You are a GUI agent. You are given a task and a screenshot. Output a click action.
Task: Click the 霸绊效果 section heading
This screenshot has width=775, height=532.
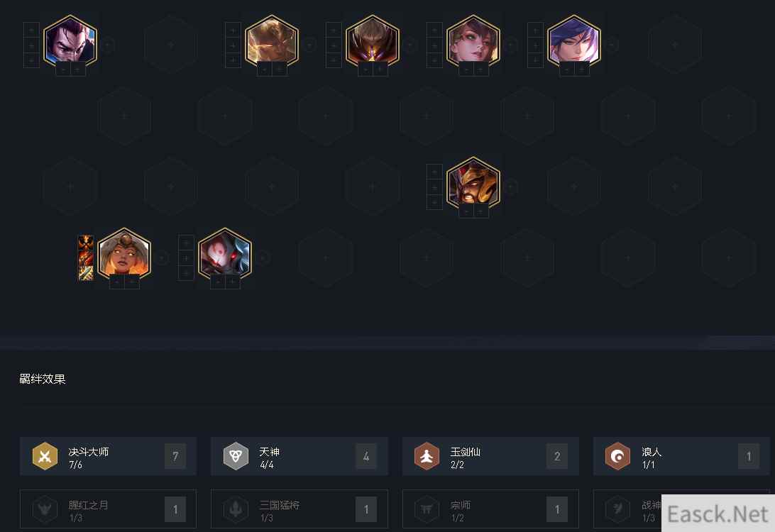pyautogui.click(x=43, y=379)
